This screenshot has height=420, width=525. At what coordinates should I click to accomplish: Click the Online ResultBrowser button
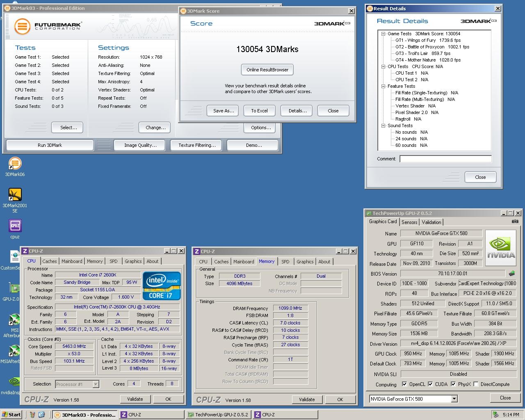267,70
